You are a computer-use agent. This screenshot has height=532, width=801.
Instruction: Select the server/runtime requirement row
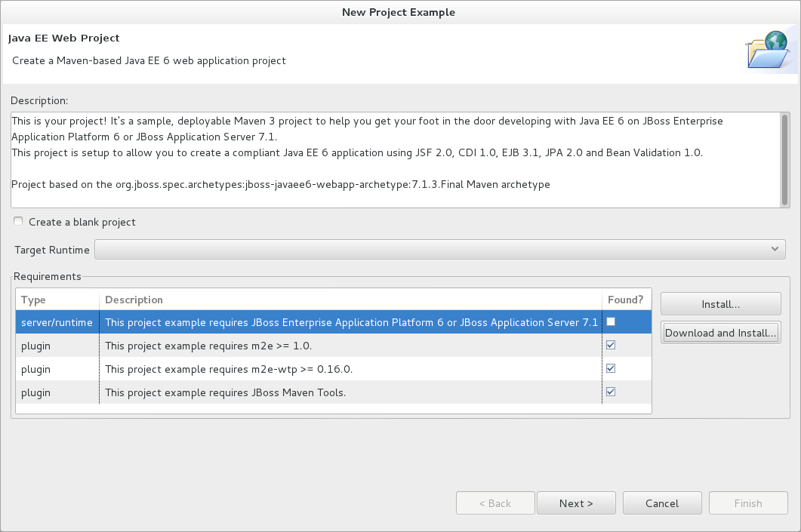334,322
